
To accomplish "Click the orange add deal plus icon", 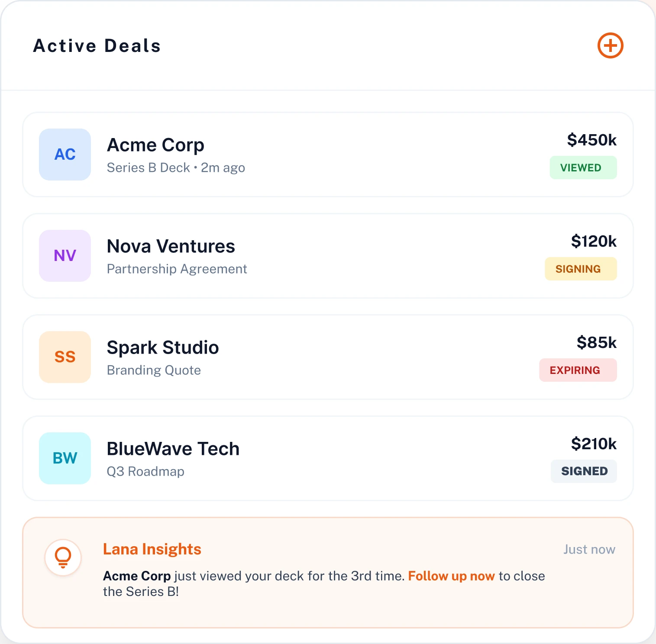I will point(610,45).
